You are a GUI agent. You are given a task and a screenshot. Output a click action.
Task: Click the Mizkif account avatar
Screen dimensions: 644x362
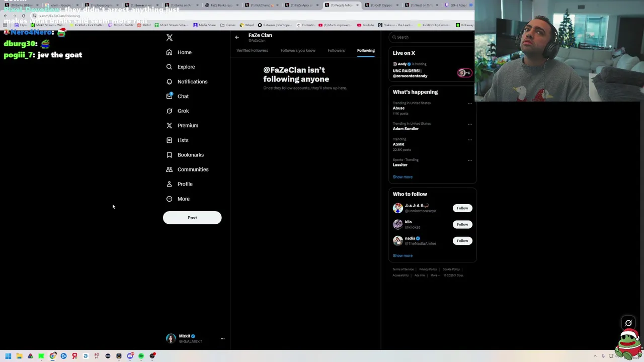[x=171, y=338]
